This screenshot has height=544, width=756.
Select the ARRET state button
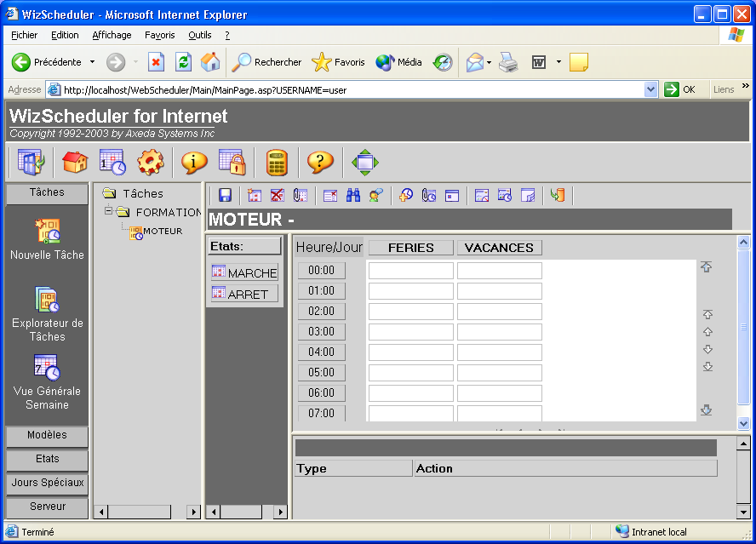244,293
